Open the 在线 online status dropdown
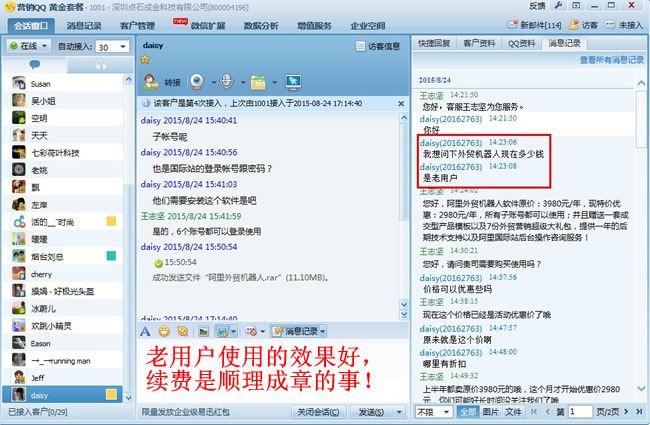 tap(29, 46)
